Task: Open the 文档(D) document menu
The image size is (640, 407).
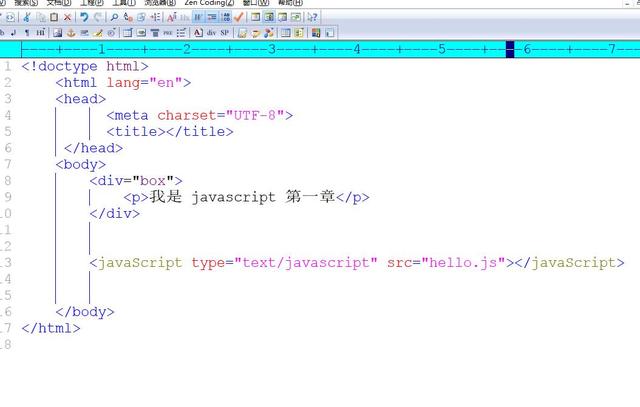Action: pyautogui.click(x=59, y=2)
